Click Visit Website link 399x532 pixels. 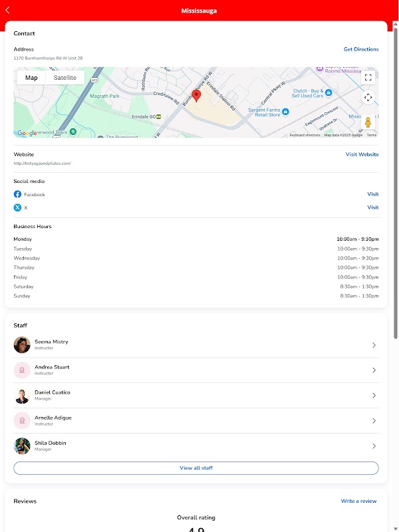(362, 154)
